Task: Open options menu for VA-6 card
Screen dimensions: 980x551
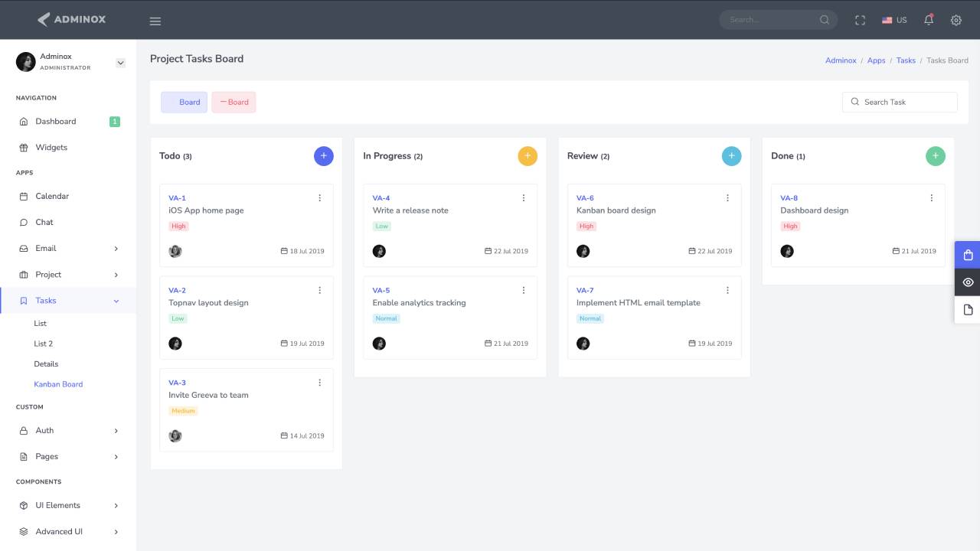Action: click(727, 198)
